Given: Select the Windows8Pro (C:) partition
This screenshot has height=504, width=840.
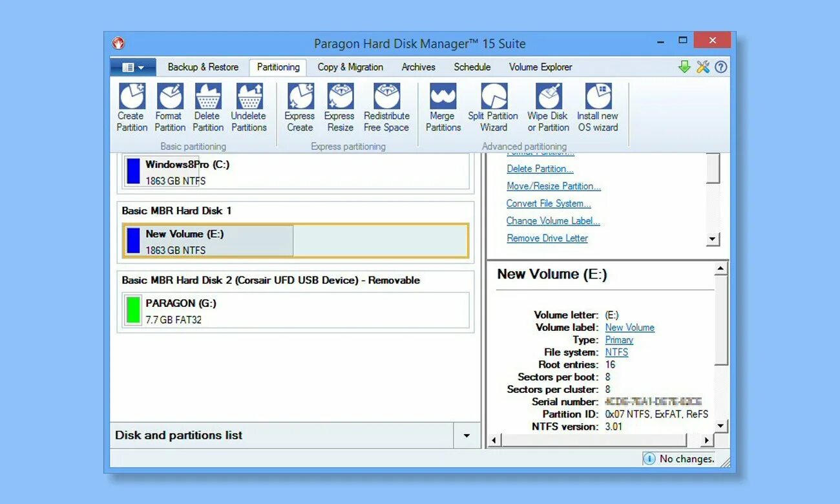Looking at the screenshot, I should pyautogui.click(x=296, y=172).
